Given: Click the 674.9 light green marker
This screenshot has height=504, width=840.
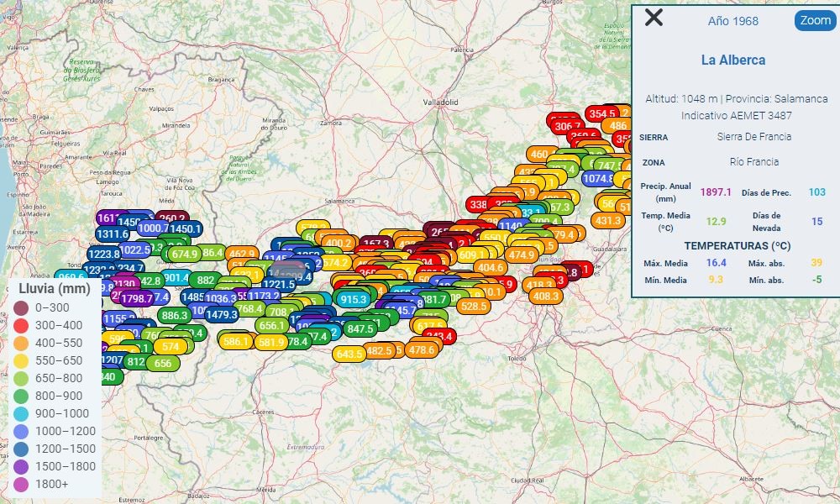Looking at the screenshot, I should coord(184,254).
